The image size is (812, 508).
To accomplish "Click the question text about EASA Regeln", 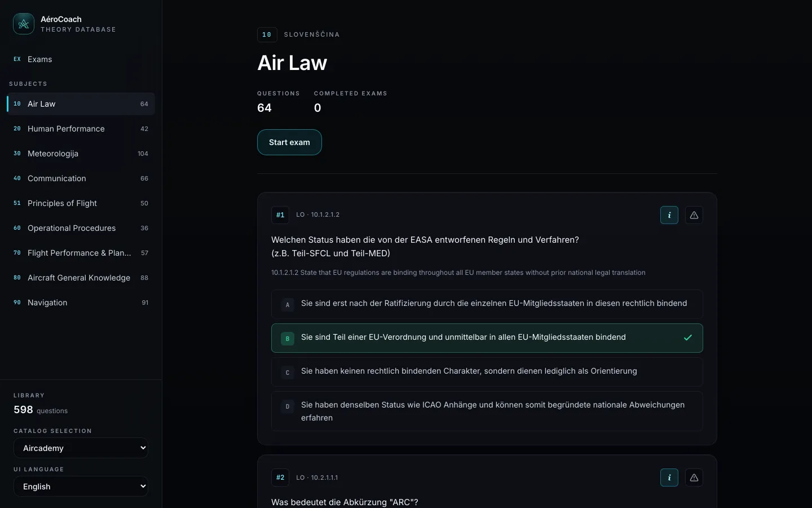I will click(x=425, y=247).
